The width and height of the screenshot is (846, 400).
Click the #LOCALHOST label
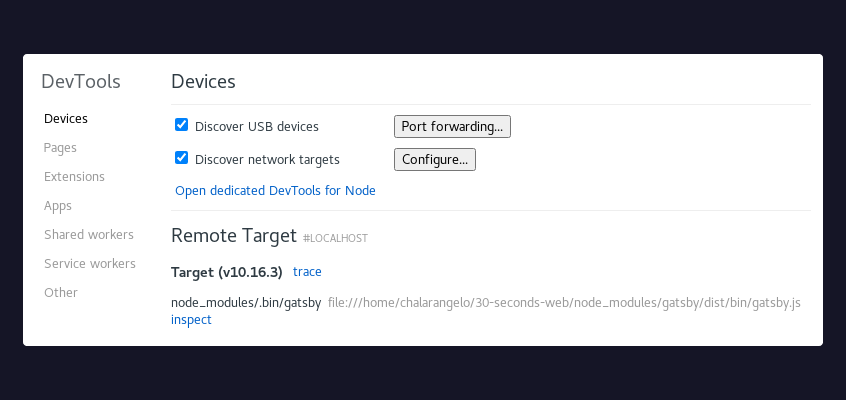336,239
